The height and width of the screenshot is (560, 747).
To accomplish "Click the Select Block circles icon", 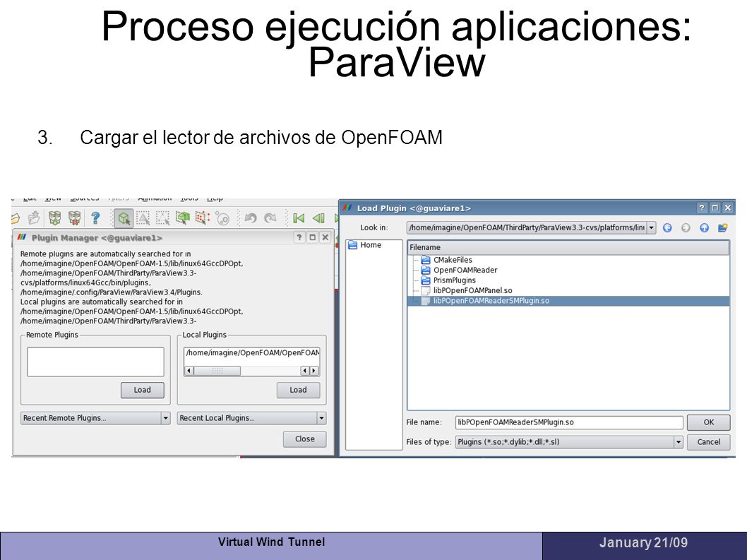I will coord(222,218).
